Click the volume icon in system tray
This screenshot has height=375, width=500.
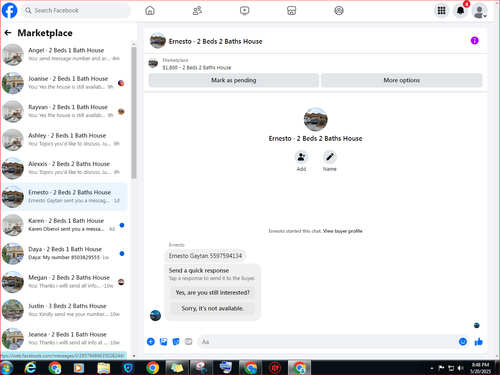pos(461,368)
